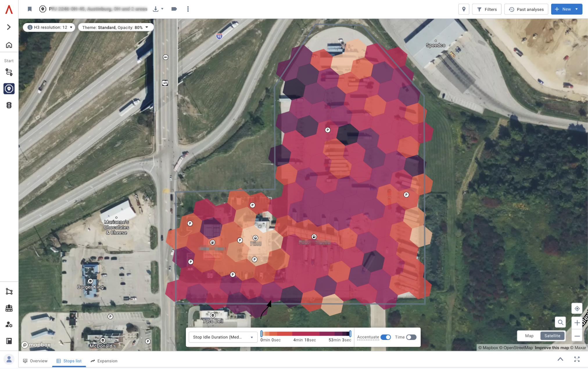The image size is (588, 369).
Task: Open the H3 resolution dropdown
Action: pyautogui.click(x=49, y=27)
